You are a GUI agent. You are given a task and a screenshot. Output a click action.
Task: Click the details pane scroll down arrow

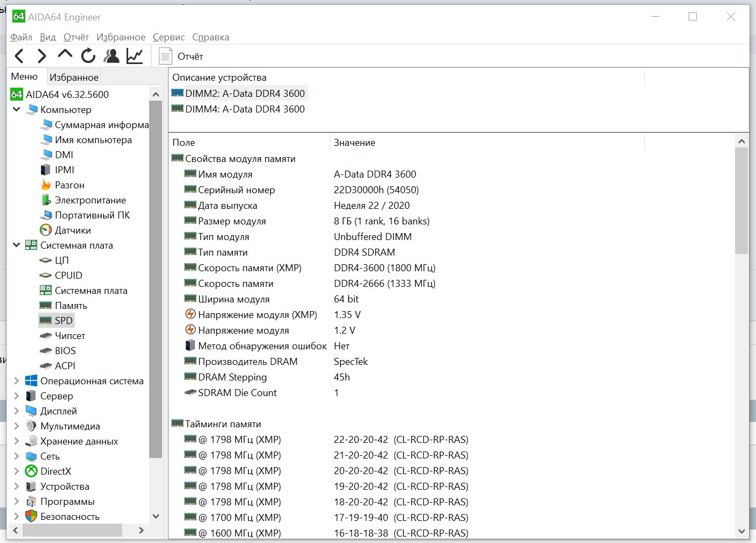[x=741, y=532]
